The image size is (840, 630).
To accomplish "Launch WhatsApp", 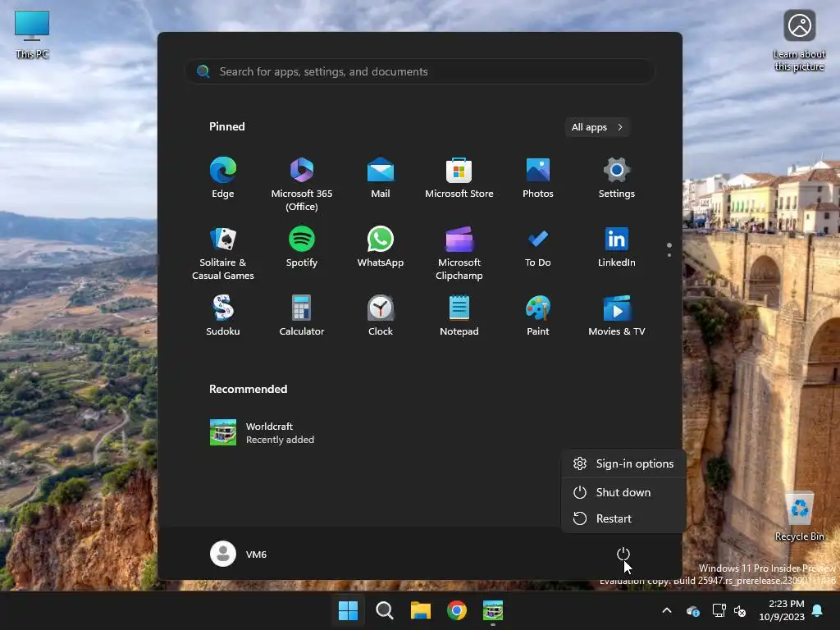I will 381,248.
